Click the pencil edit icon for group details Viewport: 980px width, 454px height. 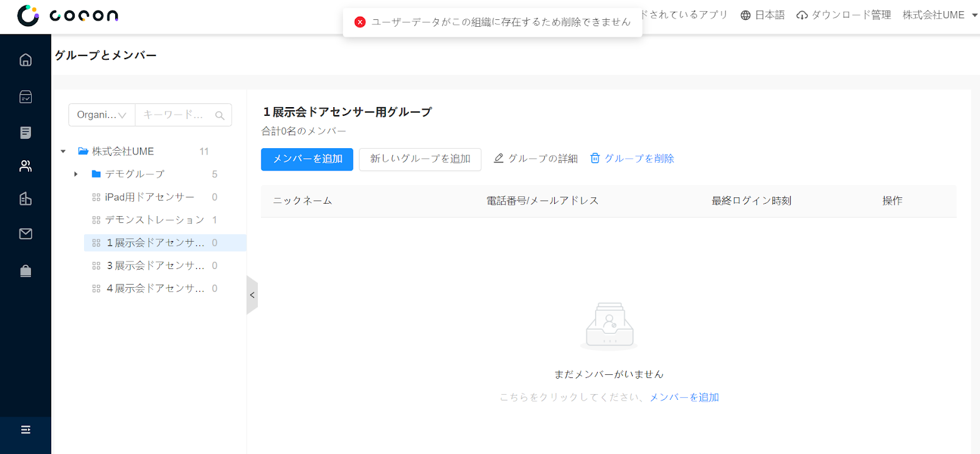(x=499, y=158)
